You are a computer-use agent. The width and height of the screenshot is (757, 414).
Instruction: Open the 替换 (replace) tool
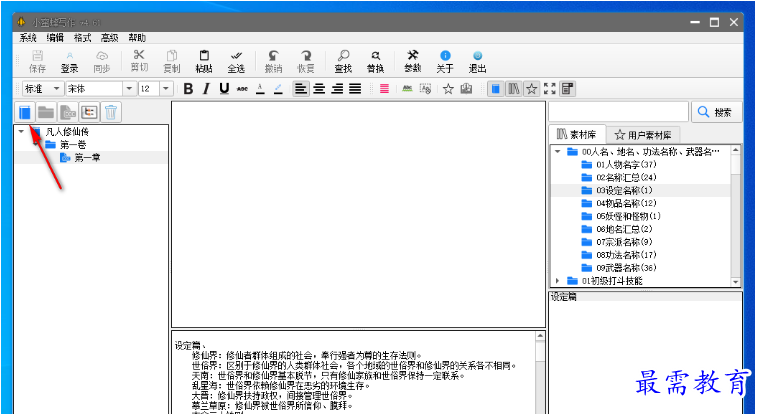375,60
